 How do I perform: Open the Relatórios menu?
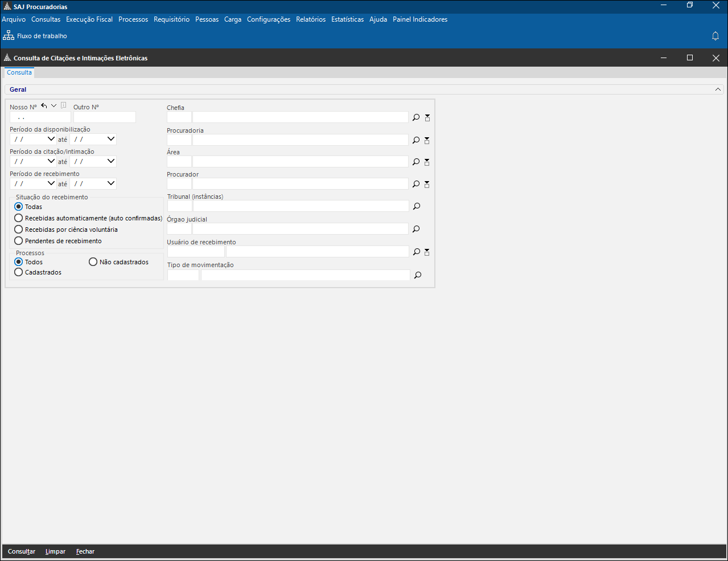tap(311, 19)
